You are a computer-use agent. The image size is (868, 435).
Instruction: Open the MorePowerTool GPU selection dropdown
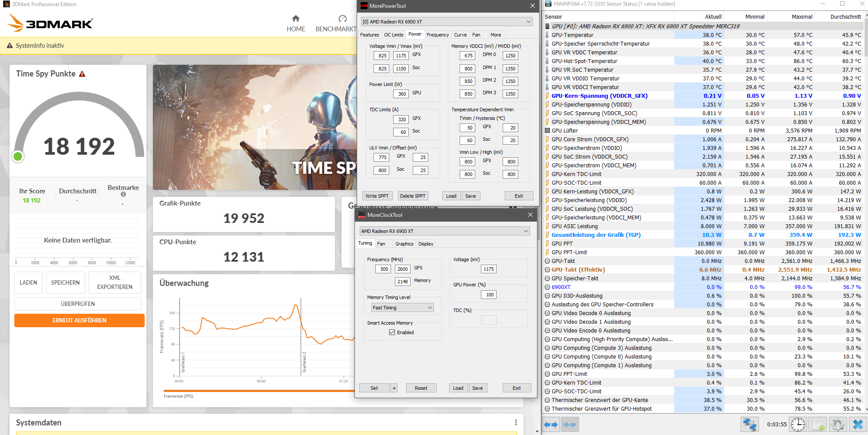(x=447, y=22)
